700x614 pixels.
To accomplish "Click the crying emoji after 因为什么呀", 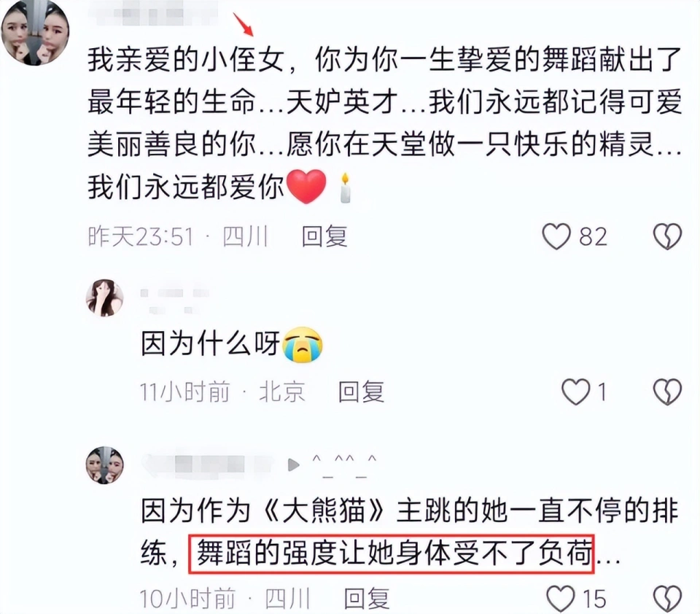I will click(x=303, y=344).
